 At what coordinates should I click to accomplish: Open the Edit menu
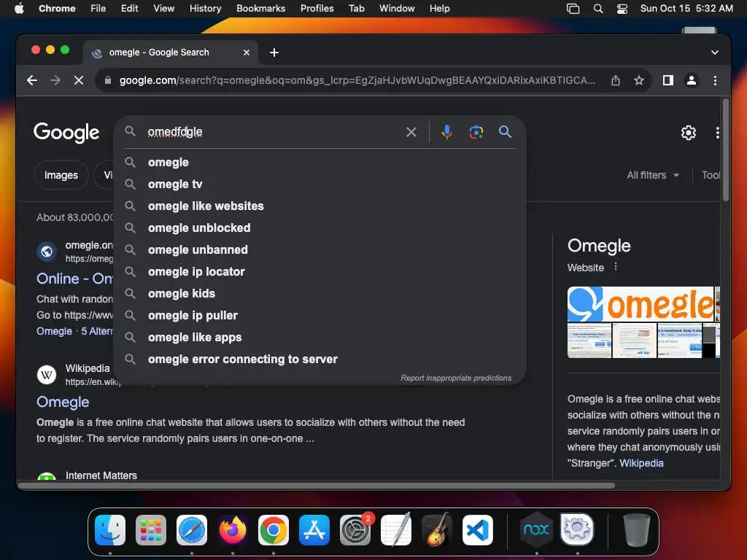tap(130, 9)
